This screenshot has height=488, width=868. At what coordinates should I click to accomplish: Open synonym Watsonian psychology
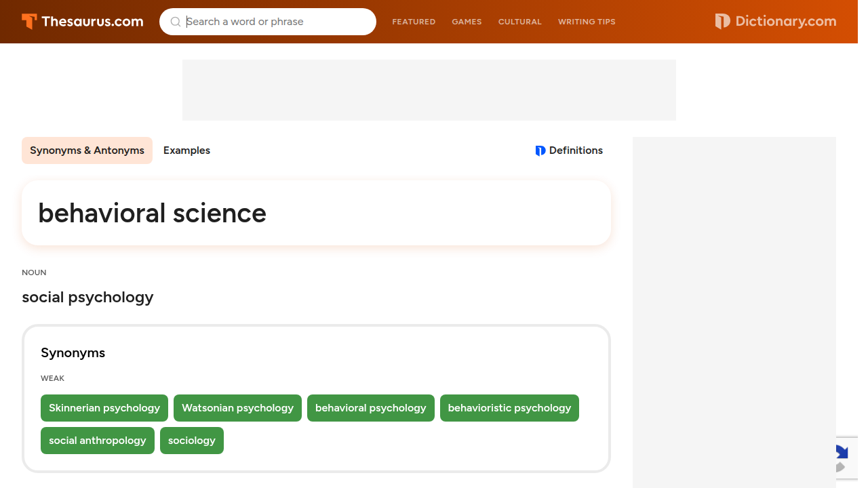click(x=237, y=408)
